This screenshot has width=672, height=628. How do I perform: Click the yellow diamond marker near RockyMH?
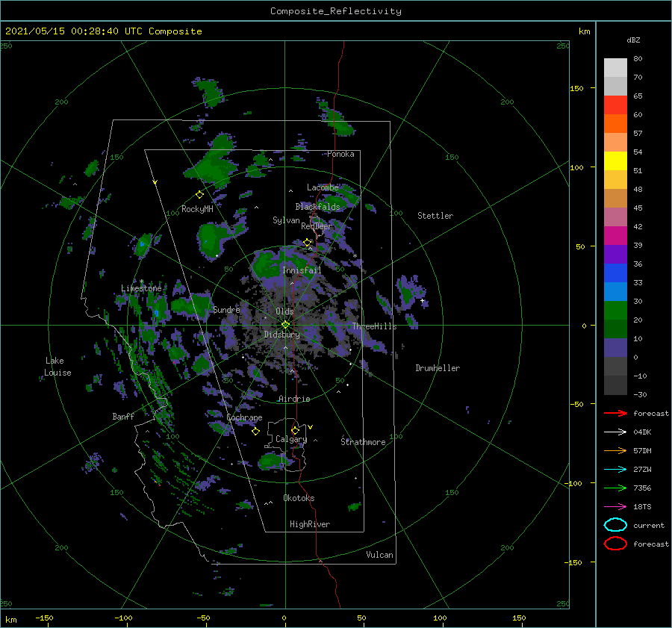(x=199, y=195)
